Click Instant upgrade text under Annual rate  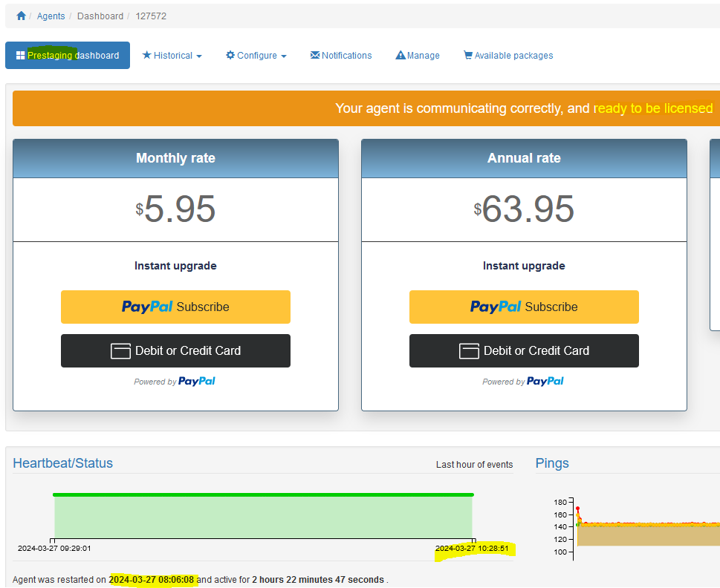pyautogui.click(x=524, y=266)
